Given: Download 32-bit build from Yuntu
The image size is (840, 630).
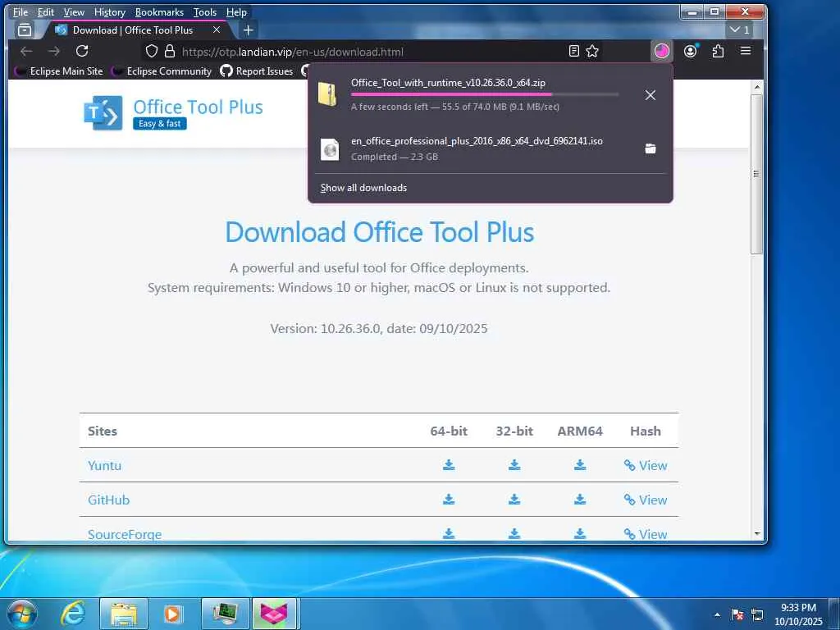Looking at the screenshot, I should click(x=514, y=465).
